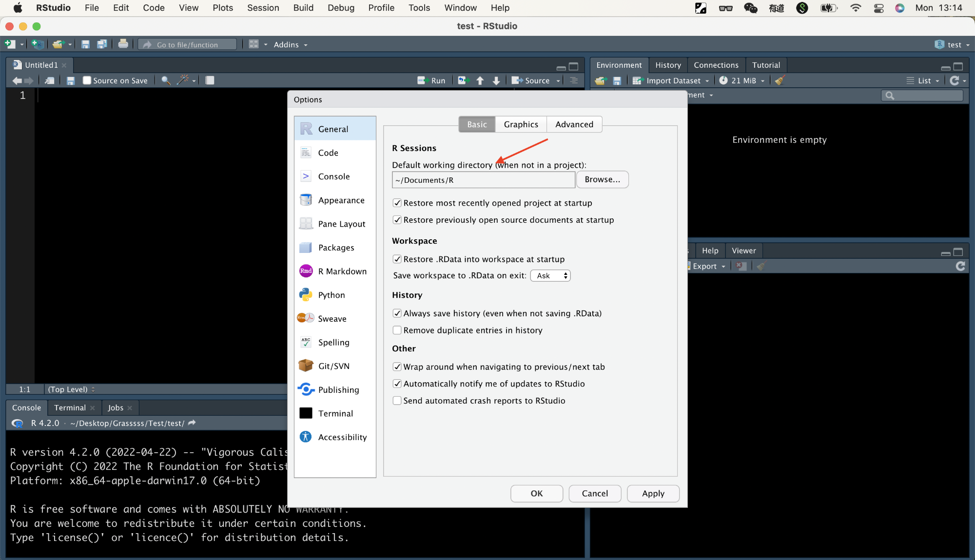Viewport: 975px width, 560px height.
Task: Click Cancel in Options dialog
Action: click(595, 493)
